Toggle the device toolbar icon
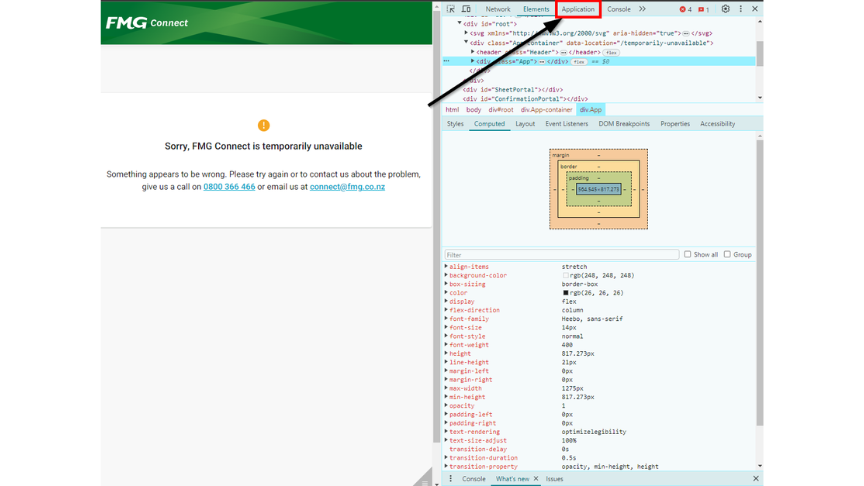Viewport: 864px width, 486px height. click(x=466, y=9)
